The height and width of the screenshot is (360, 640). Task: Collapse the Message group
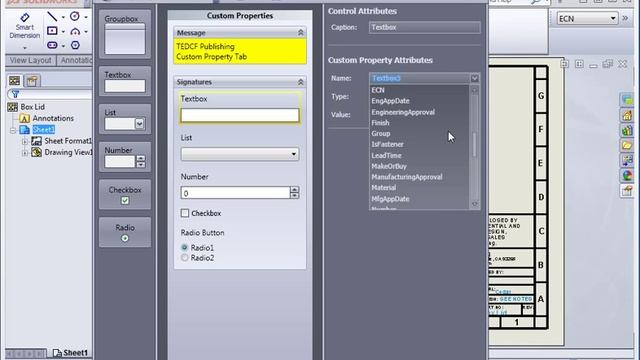[x=301, y=33]
